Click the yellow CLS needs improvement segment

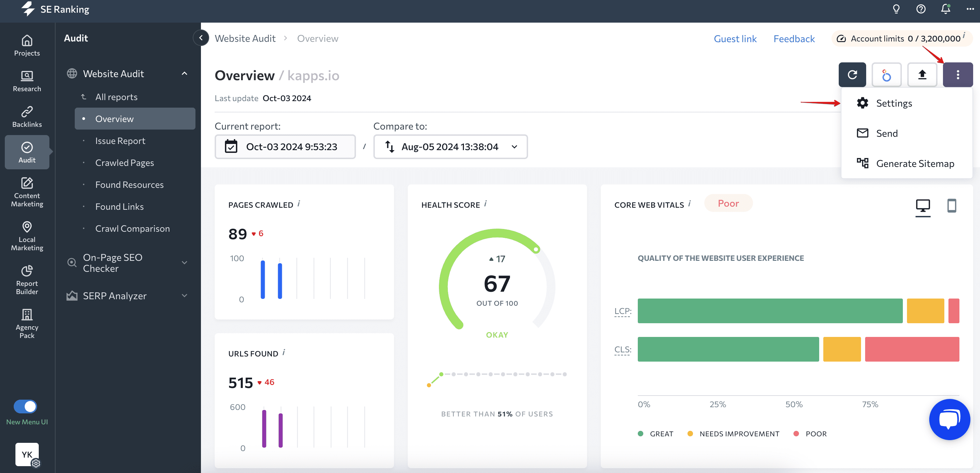841,349
